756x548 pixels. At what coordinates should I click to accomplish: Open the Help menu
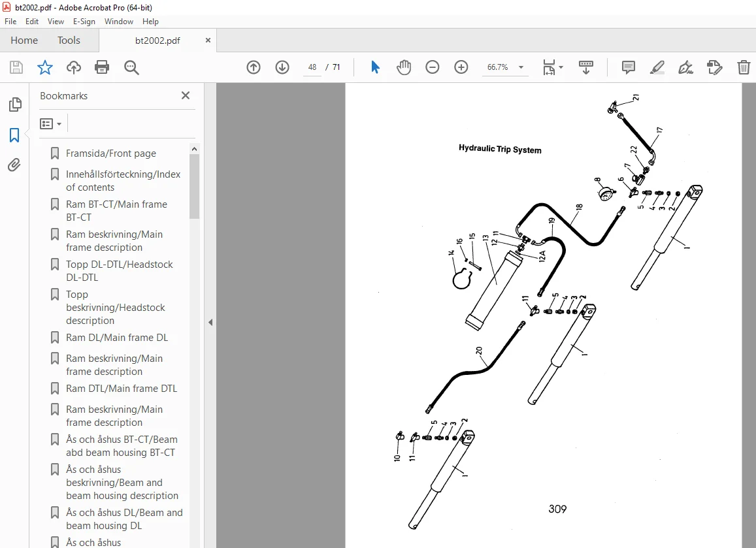pos(150,22)
